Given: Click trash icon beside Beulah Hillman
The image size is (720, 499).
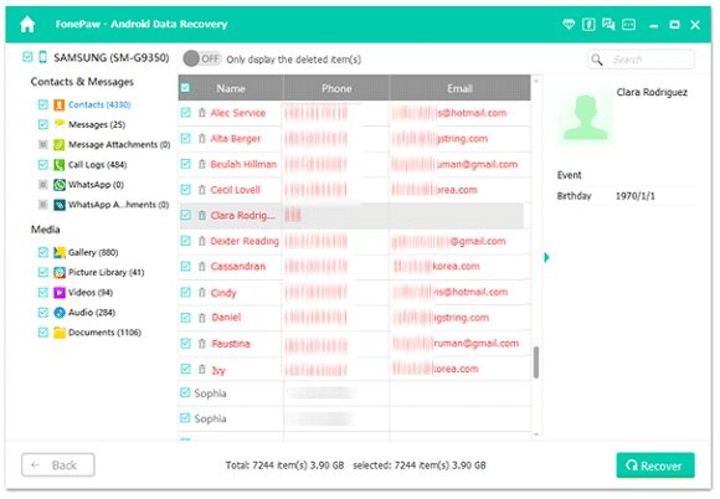Looking at the screenshot, I should click(202, 164).
